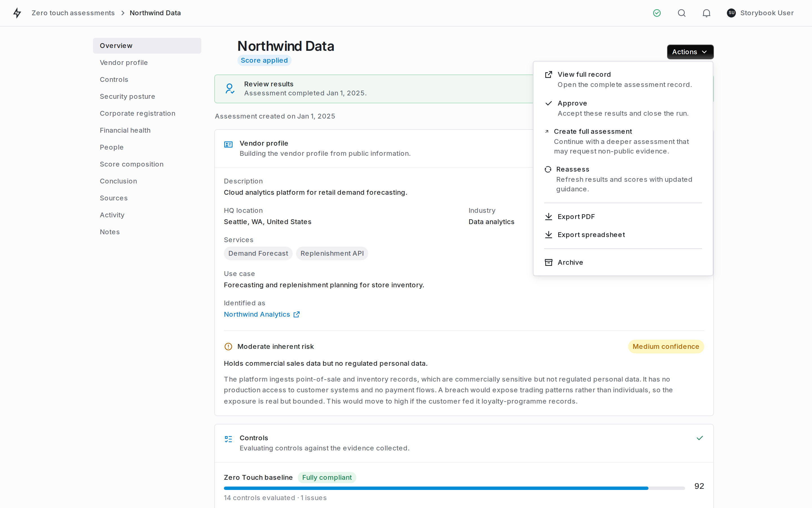Image resolution: width=812 pixels, height=508 pixels.
Task: Click the Reassess refresh icon
Action: [x=548, y=169]
